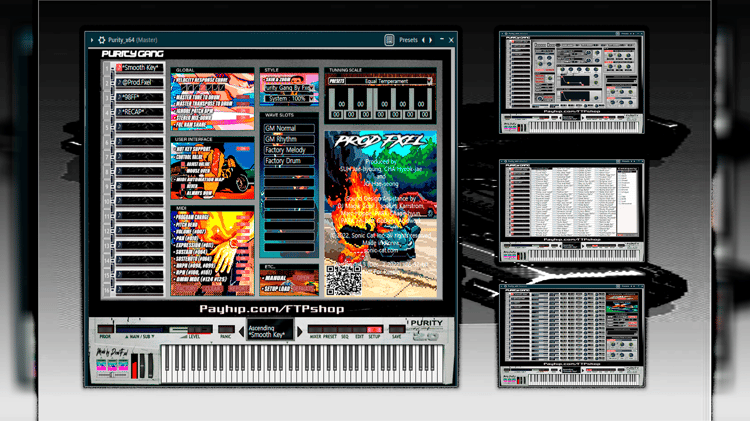750x421 pixels.
Task: Open first empty wave slot below Factory Drum
Action: [289, 172]
